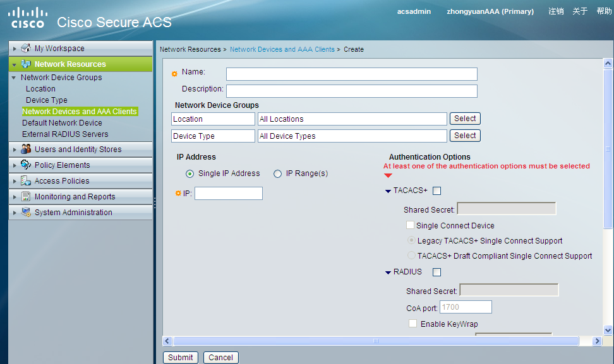The height and width of the screenshot is (364, 614).
Task: Click the vertical scrollbar up arrow
Action: (x=608, y=63)
